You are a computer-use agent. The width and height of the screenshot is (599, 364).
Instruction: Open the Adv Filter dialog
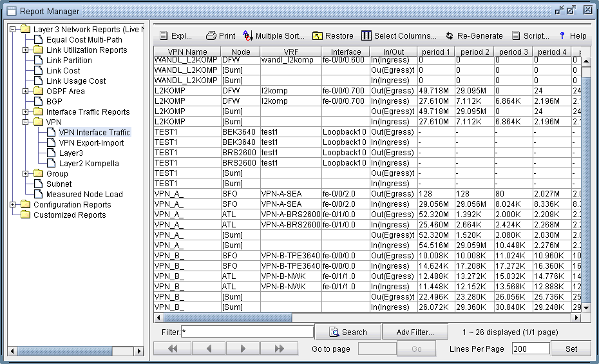(x=415, y=332)
